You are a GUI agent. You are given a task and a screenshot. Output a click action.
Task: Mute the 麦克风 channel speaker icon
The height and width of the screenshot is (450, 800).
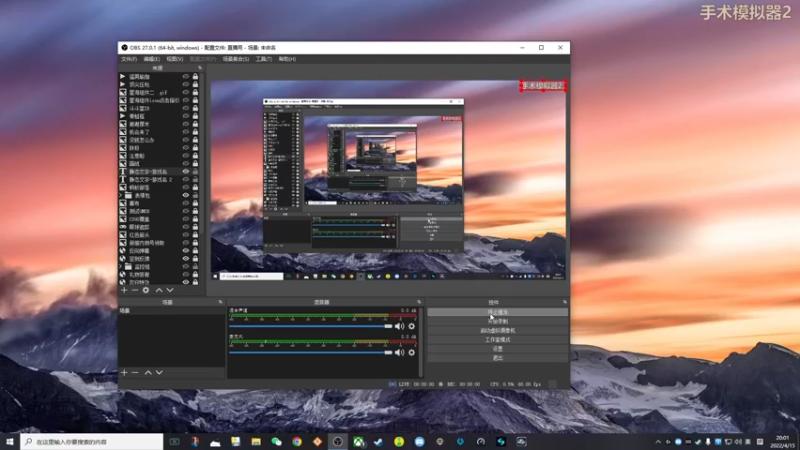pos(399,352)
